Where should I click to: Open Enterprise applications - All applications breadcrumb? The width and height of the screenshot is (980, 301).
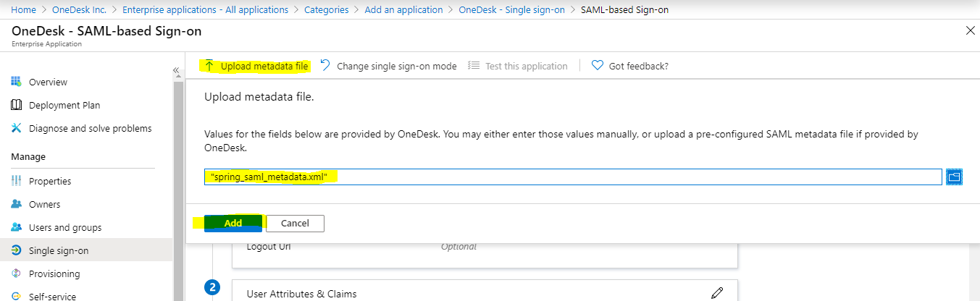(x=205, y=9)
